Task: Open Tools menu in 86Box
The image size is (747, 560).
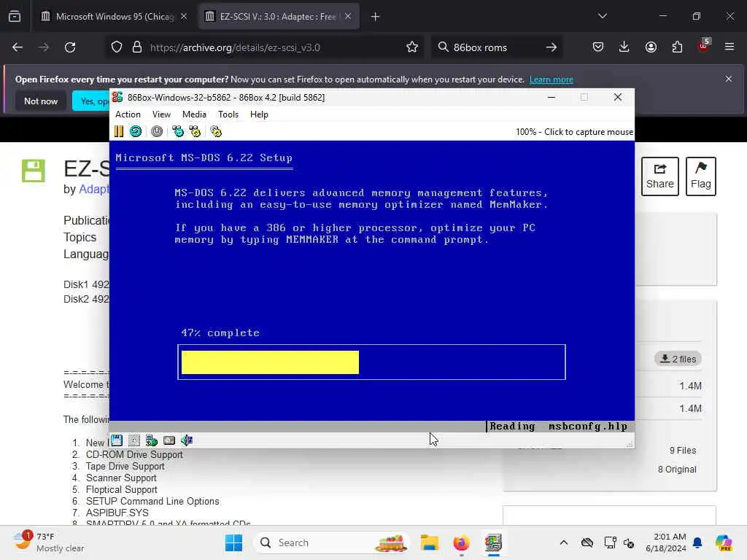Action: pos(228,114)
